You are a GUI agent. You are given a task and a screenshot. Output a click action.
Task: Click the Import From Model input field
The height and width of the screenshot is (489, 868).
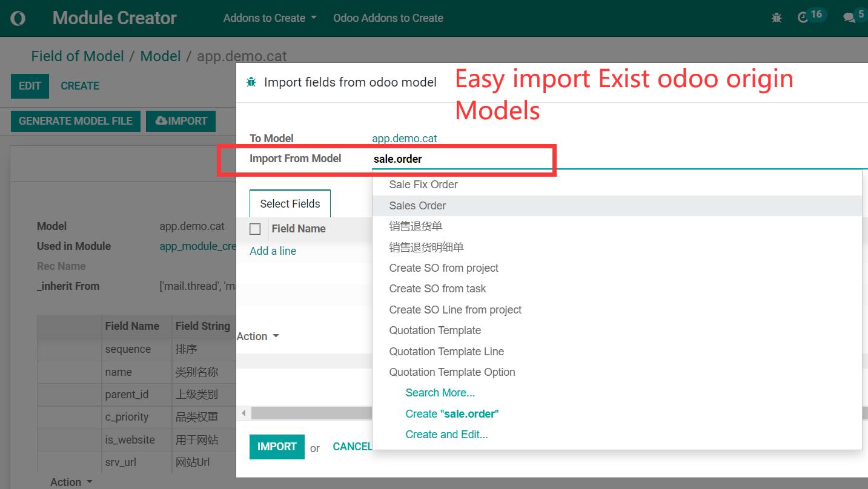(x=460, y=159)
